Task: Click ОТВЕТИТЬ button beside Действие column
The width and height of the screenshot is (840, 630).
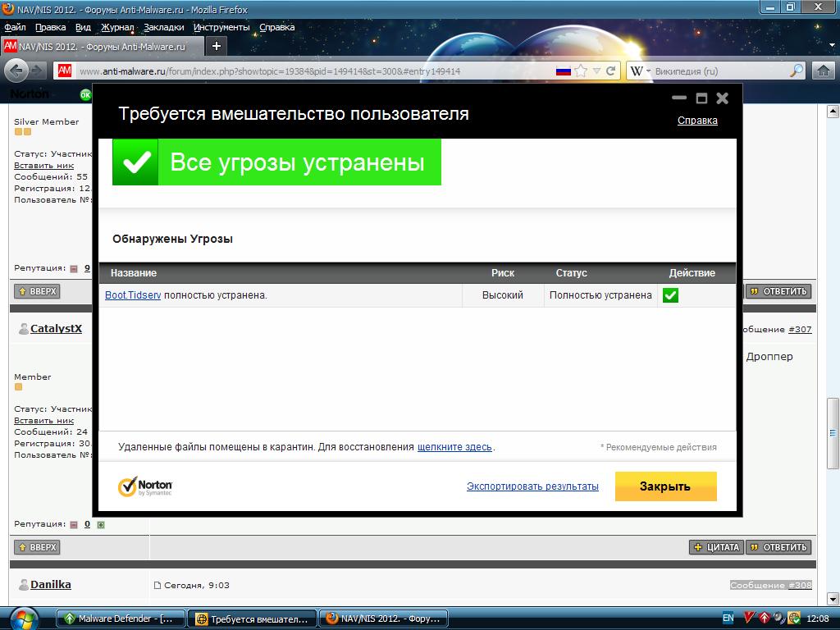Action: click(779, 291)
